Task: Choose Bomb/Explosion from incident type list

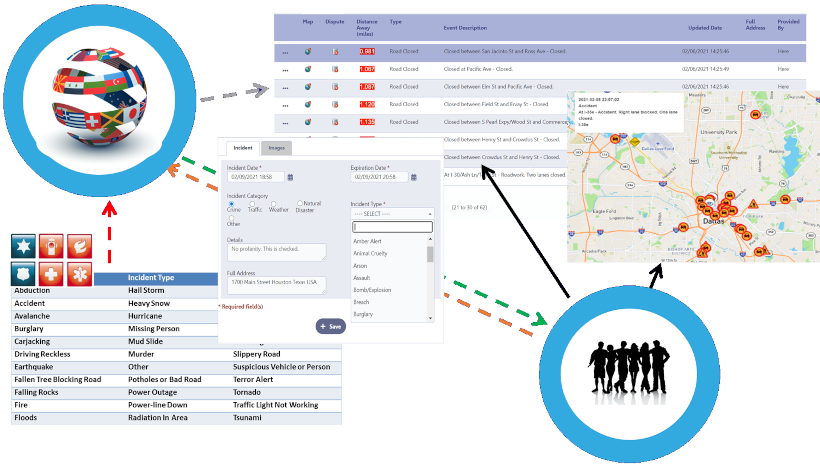Action: [x=372, y=290]
